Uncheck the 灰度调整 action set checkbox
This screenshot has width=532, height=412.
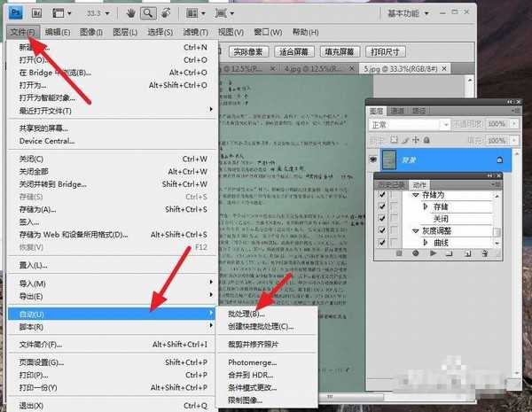(x=382, y=230)
